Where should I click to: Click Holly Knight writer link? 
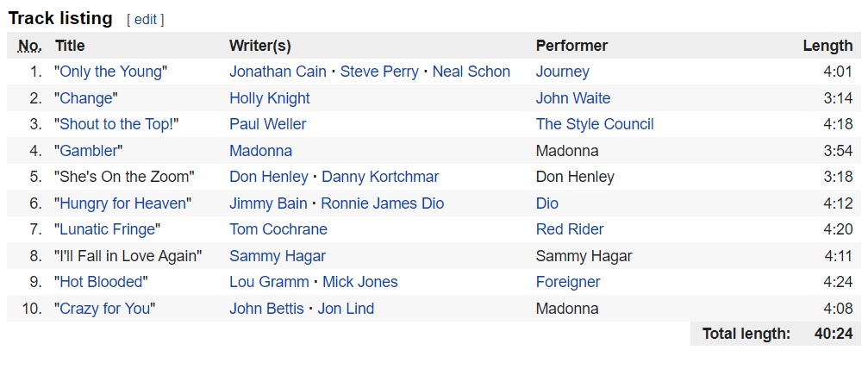[269, 98]
